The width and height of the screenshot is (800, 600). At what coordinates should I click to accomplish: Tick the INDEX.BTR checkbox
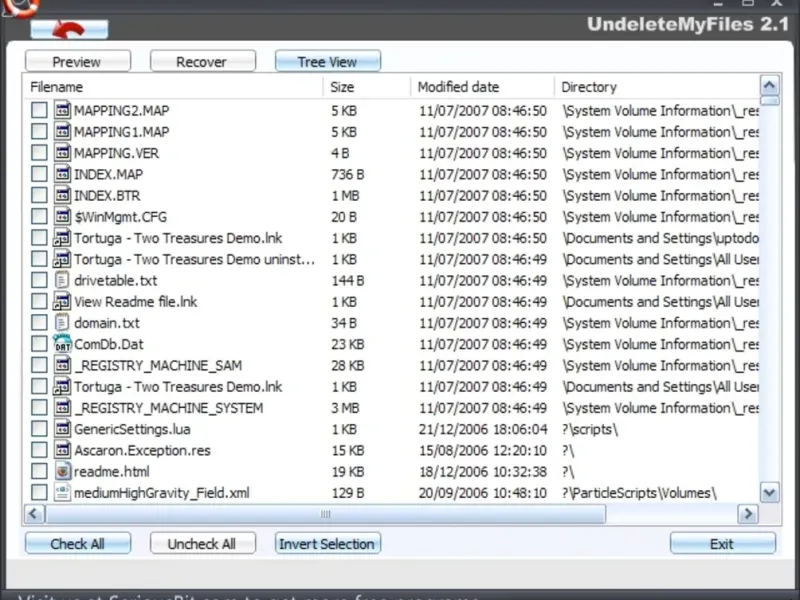pyautogui.click(x=39, y=195)
